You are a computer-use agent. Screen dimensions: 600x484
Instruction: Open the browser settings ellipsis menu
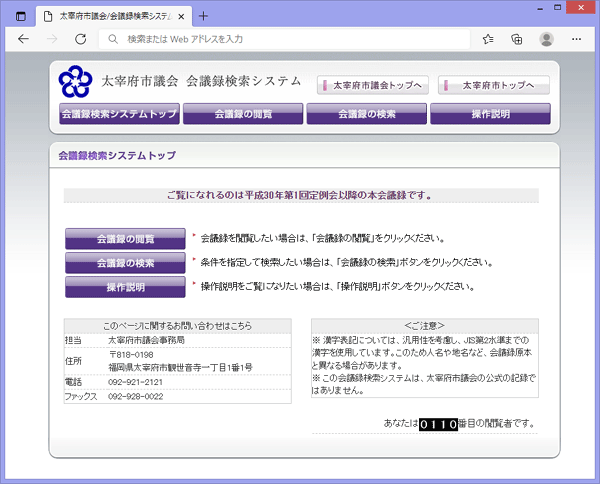[576, 39]
